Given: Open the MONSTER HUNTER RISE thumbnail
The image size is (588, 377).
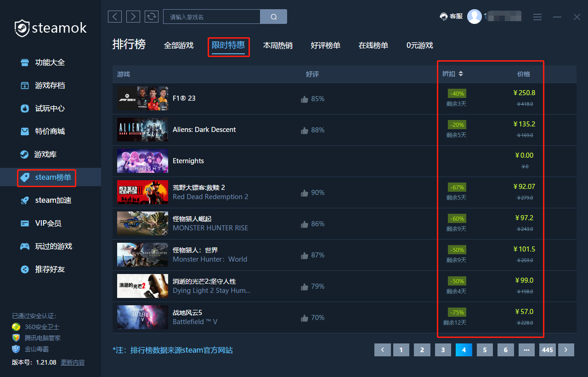Looking at the screenshot, I should (142, 223).
